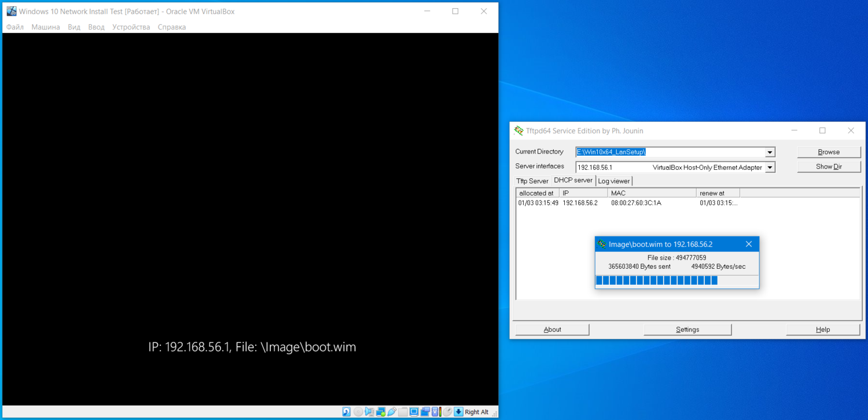Open the Файл menu in VirtualBox
The image size is (868, 420).
pyautogui.click(x=15, y=27)
